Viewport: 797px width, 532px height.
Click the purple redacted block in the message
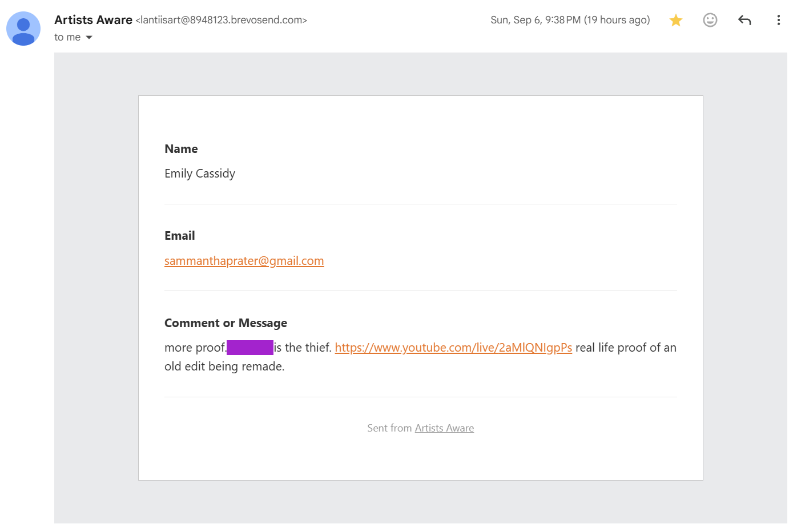250,348
